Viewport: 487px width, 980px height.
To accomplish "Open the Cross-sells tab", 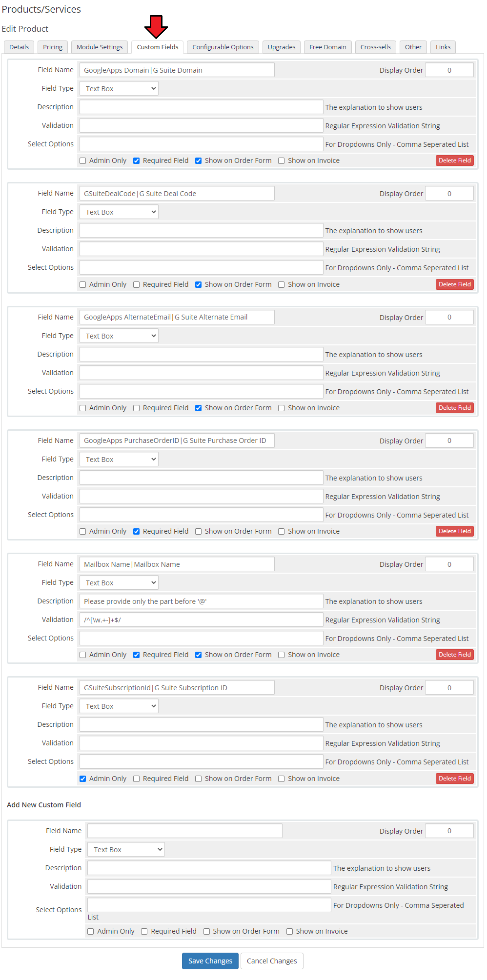I will tap(376, 47).
